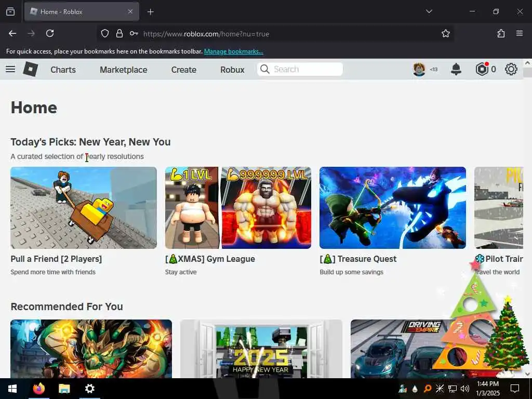Open Windows Settings from taskbar

[89, 389]
